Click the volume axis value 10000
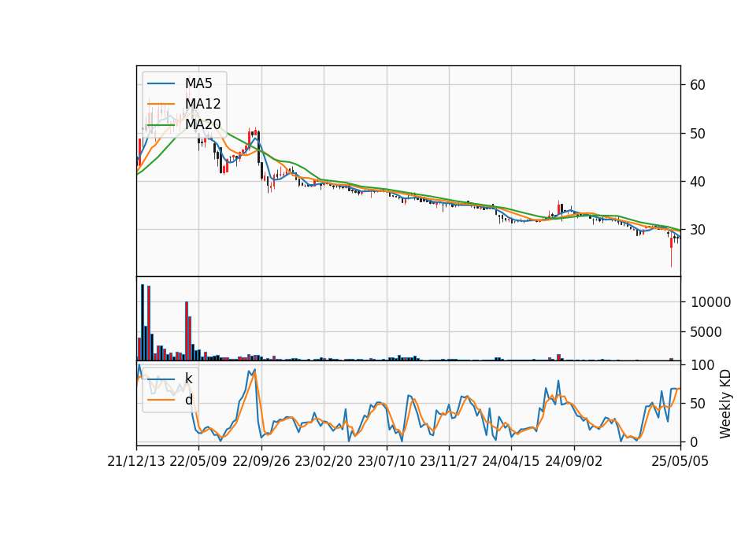 pyautogui.click(x=710, y=302)
